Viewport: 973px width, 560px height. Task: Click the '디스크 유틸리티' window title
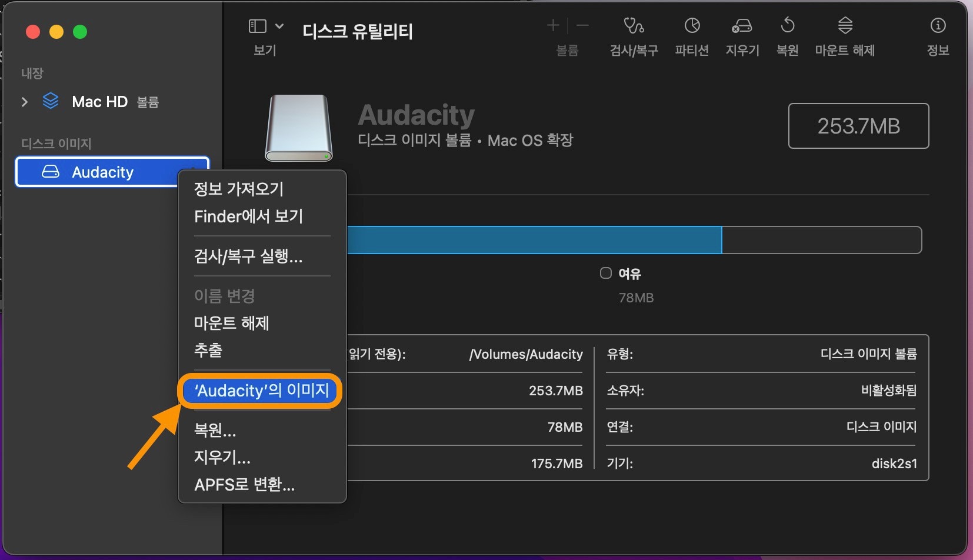pos(358,31)
